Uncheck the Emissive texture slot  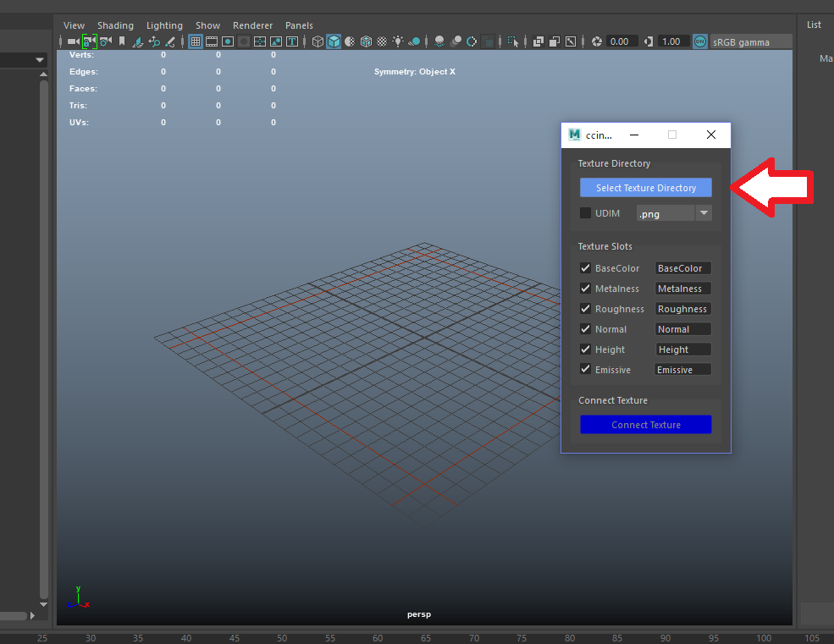click(585, 370)
